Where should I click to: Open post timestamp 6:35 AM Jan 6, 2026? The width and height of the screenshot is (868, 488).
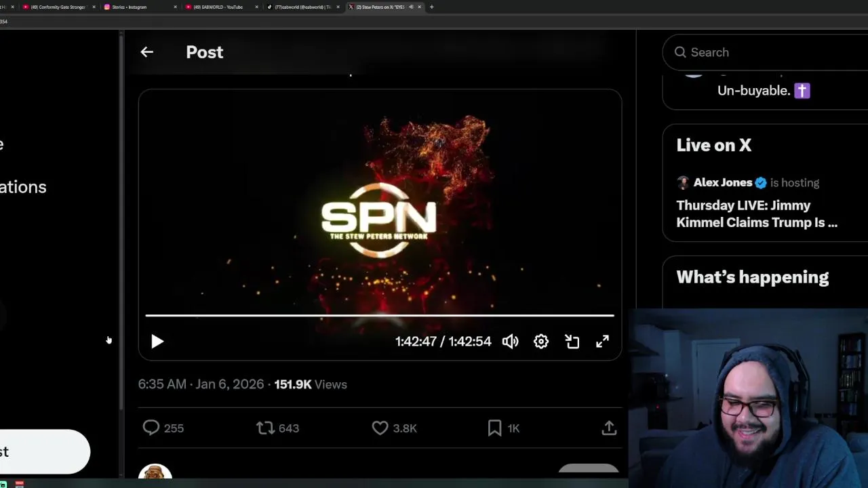point(201,384)
